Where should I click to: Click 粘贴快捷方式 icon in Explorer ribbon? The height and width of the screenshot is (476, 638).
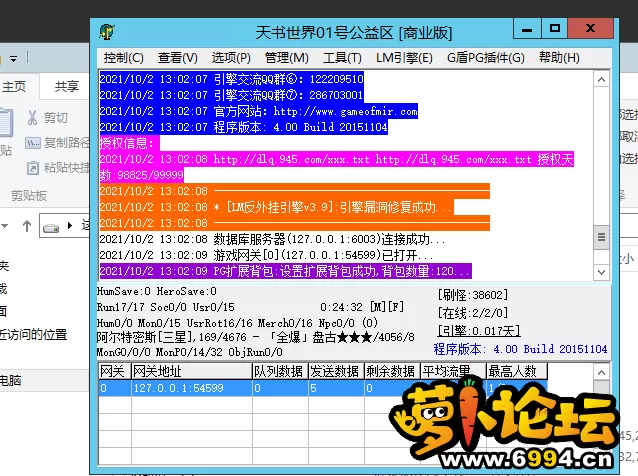33,168
